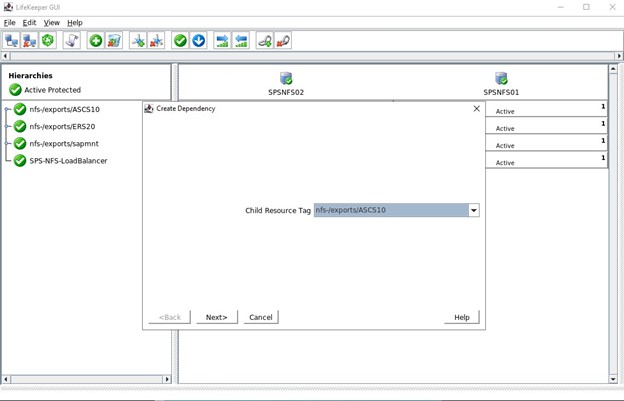Select the nfs-/exports/ASCS10 hierarchy label
Viewport: 624px width, 401px height.
[64, 109]
